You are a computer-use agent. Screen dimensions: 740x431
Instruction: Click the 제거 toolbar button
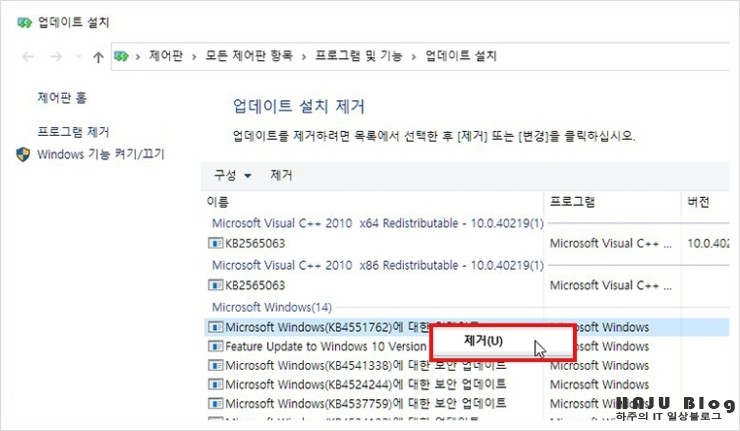tap(281, 176)
